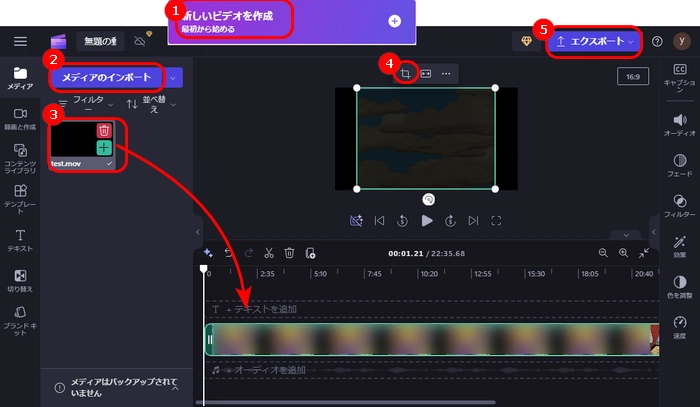The image size is (700, 407).
Task: Click the crop icon above the preview
Action: pos(406,73)
